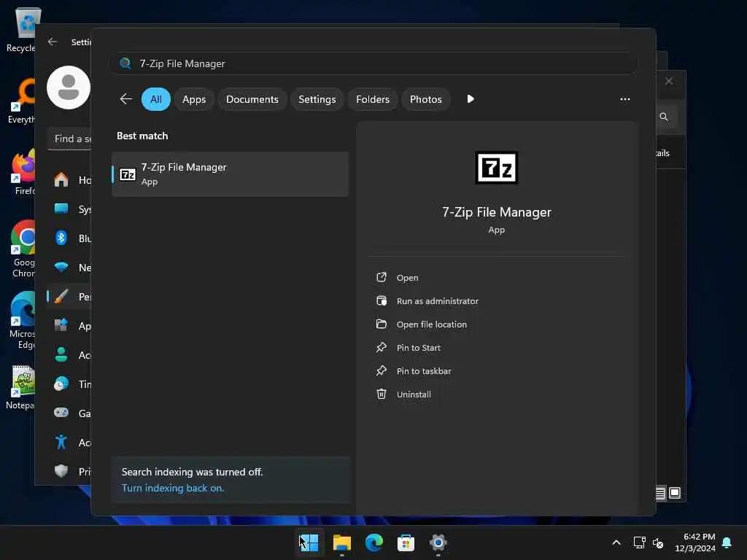Switch to the Documents filter tab
This screenshot has width=747, height=560.
(x=252, y=99)
